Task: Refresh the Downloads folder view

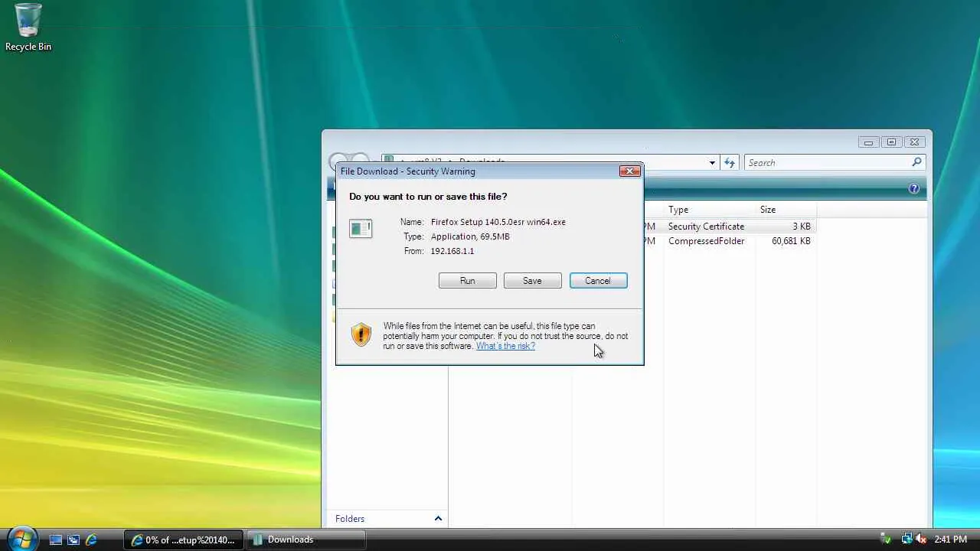Action: click(730, 162)
